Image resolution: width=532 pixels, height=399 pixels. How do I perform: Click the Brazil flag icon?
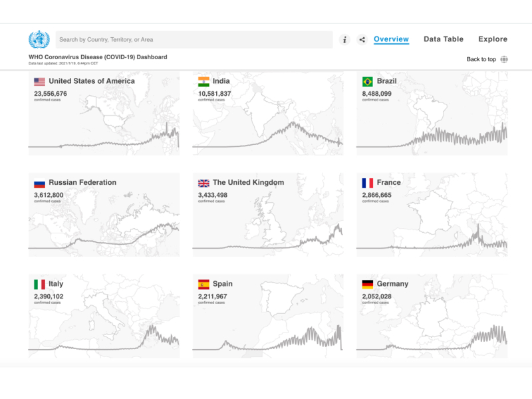coord(367,82)
